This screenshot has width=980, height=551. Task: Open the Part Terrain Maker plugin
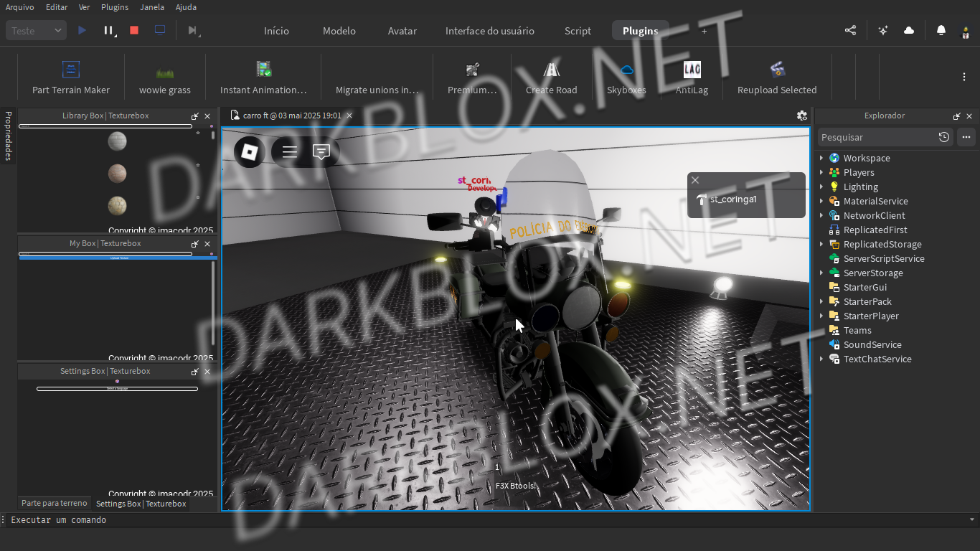(x=71, y=77)
